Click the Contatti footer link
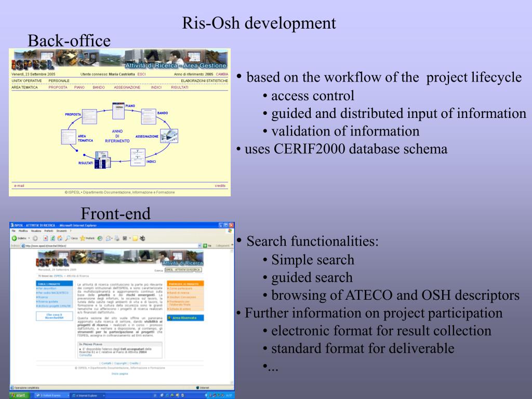The image size is (532, 399). click(x=107, y=363)
